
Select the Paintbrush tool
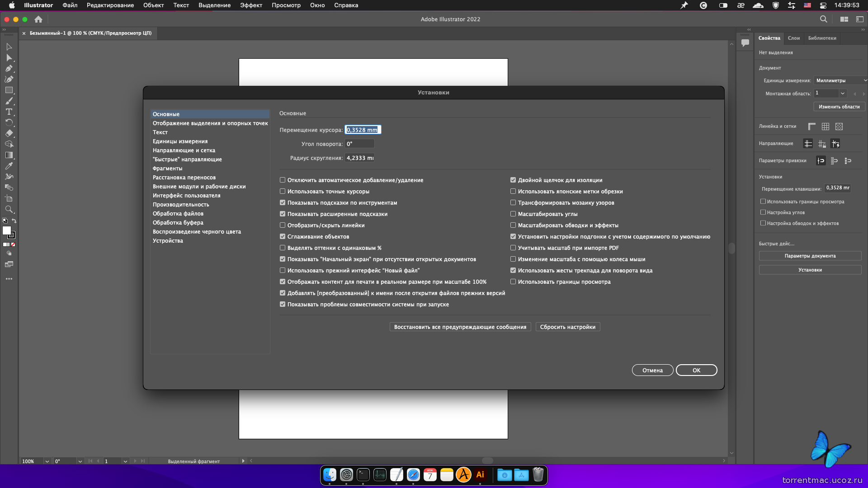pos(9,101)
